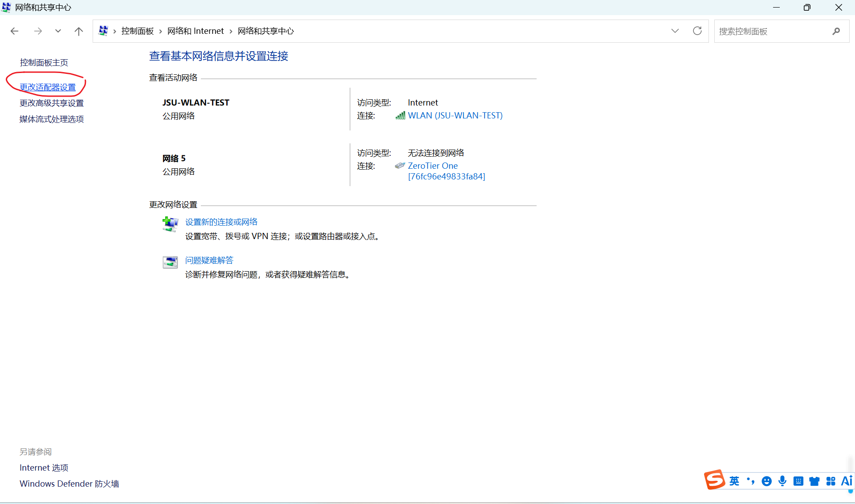Click the search magnifier icon
This screenshot has height=504, width=855.
836,31
